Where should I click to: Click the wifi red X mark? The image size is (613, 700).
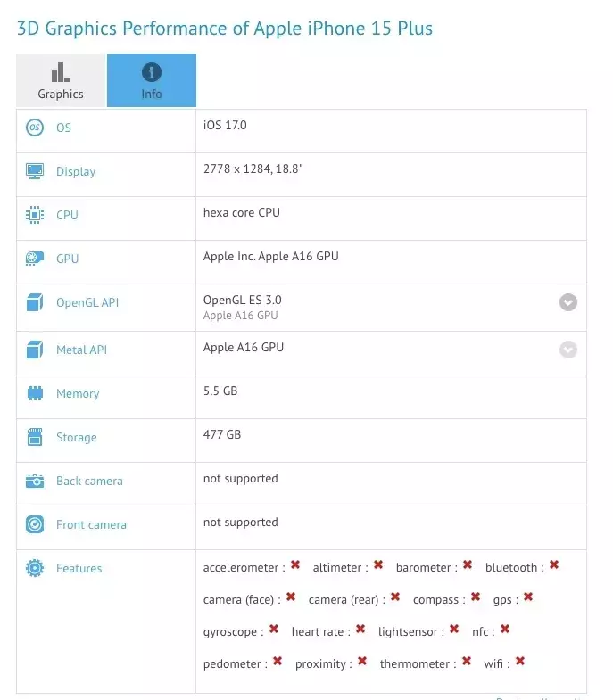pyautogui.click(x=520, y=661)
